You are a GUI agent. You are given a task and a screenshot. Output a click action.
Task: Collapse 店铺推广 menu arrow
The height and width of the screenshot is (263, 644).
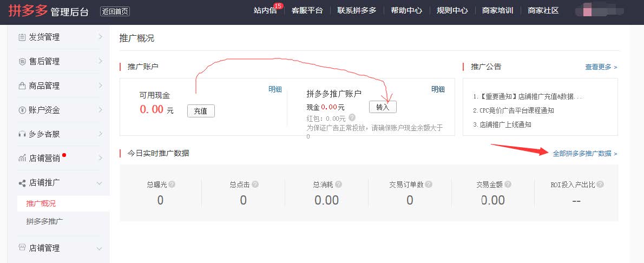coord(100,183)
